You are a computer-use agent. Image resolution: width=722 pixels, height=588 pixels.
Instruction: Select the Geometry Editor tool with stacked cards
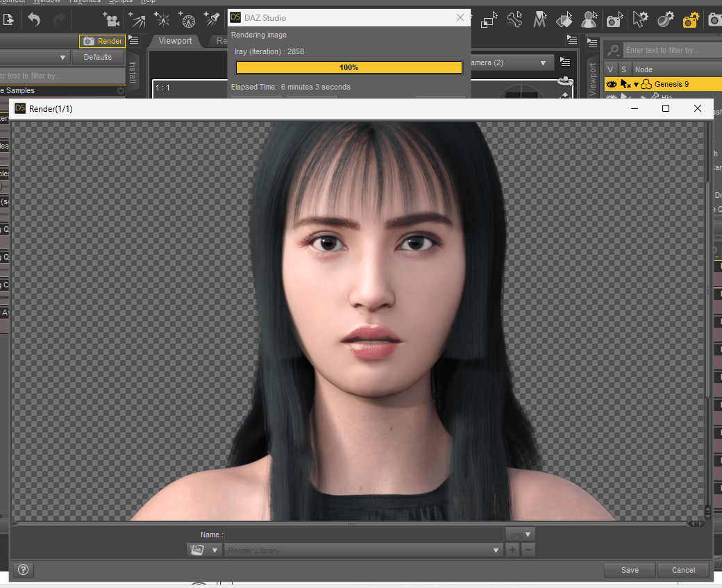pyautogui.click(x=564, y=20)
